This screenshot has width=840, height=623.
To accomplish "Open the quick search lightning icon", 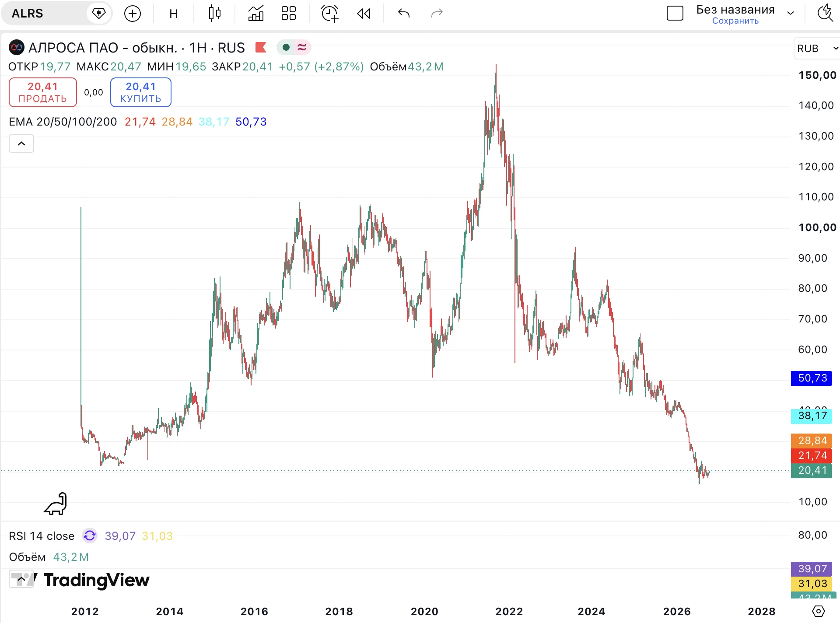I will coord(826,13).
